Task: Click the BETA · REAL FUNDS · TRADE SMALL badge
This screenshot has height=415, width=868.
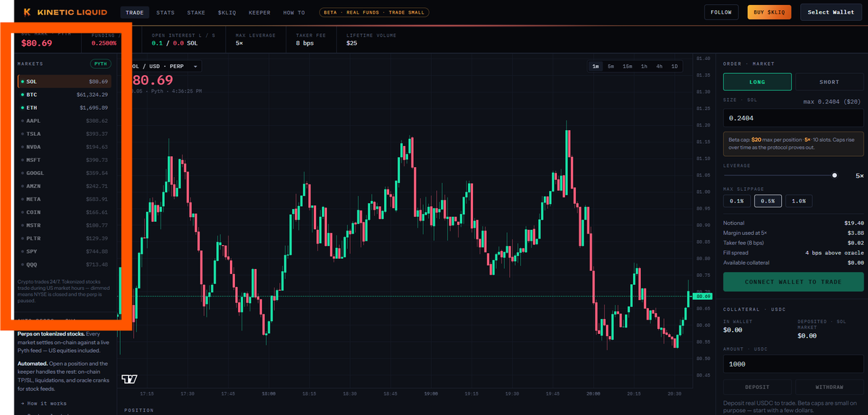Action: (x=374, y=12)
